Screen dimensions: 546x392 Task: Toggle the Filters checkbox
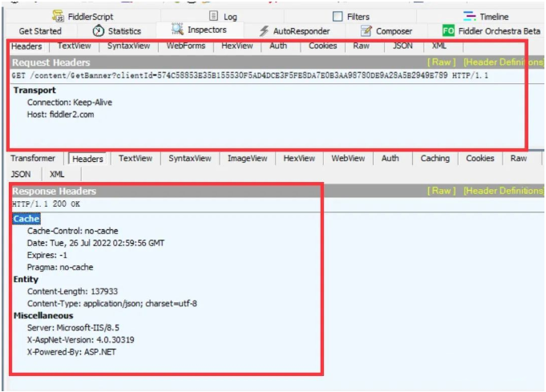pyautogui.click(x=338, y=16)
